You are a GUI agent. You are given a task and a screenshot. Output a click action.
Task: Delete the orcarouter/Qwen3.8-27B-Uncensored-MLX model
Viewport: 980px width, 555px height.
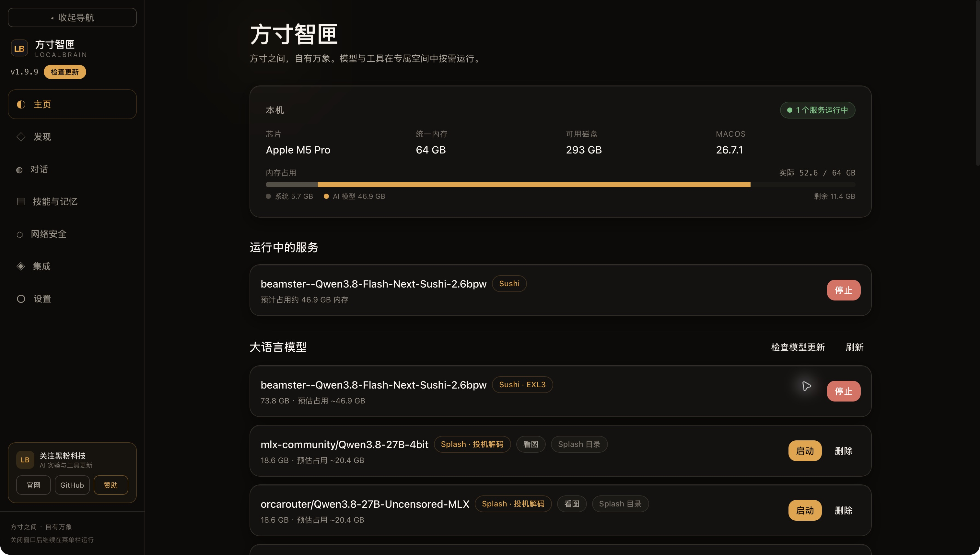point(844,510)
